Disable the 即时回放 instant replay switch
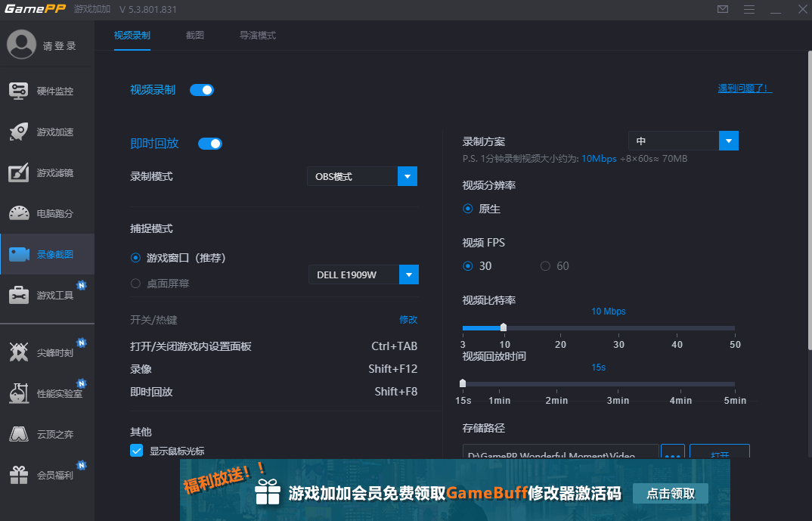Viewport: 812px width, 521px height. (x=210, y=144)
